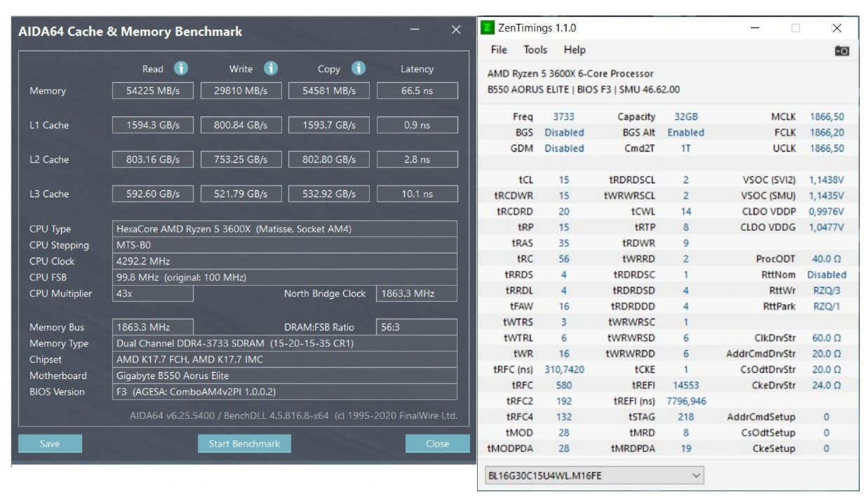Open the Help menu in ZenTimings
This screenshot has width=868, height=499.
coord(575,50)
